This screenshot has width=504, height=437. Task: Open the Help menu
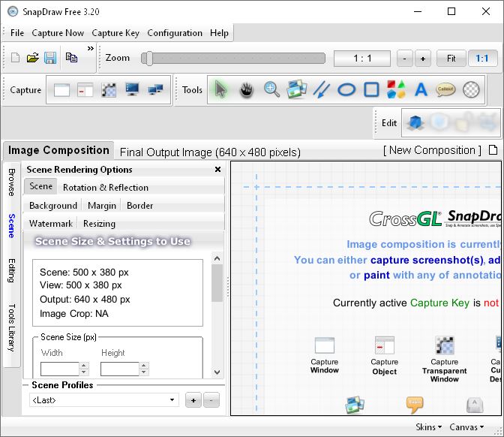[219, 33]
